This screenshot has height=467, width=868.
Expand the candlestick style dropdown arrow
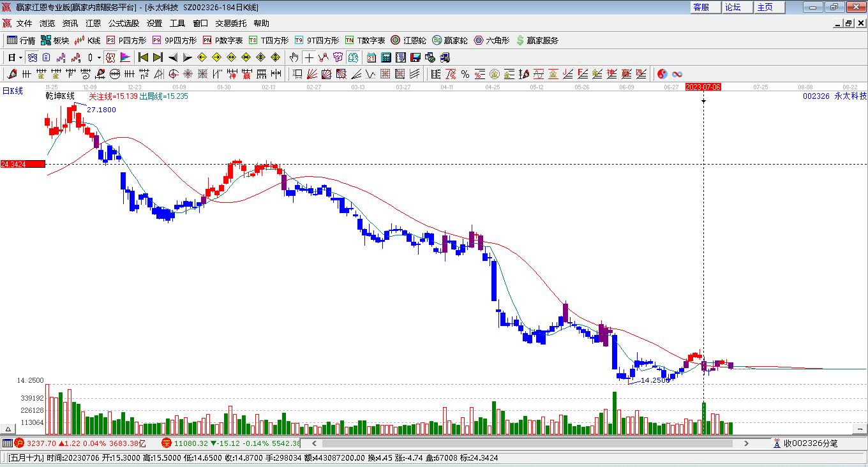click(99, 57)
